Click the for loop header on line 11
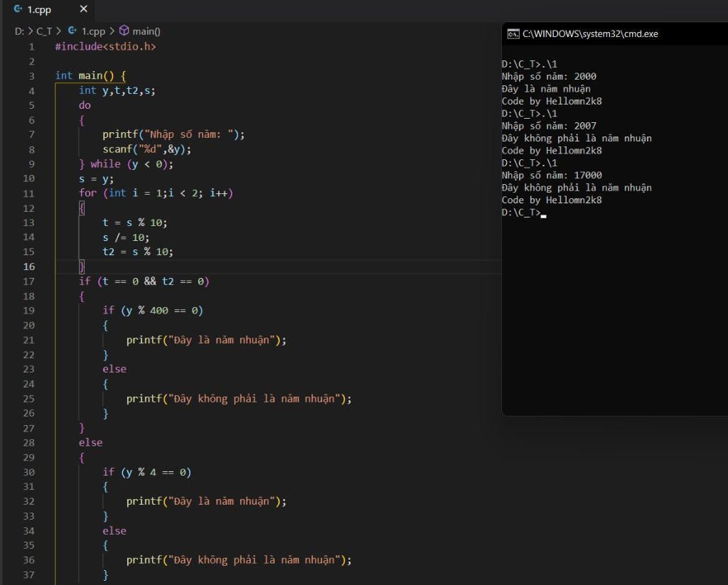The height and width of the screenshot is (585, 728). 156,193
